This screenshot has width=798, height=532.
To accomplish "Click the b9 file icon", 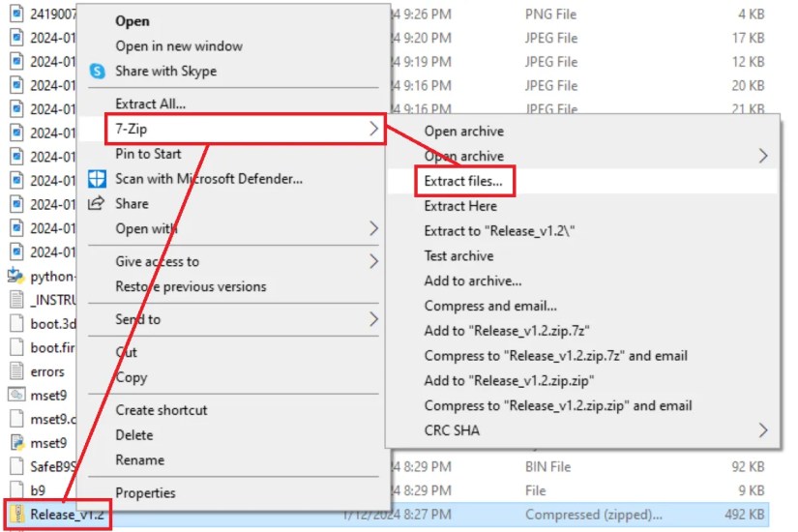I will point(16,489).
